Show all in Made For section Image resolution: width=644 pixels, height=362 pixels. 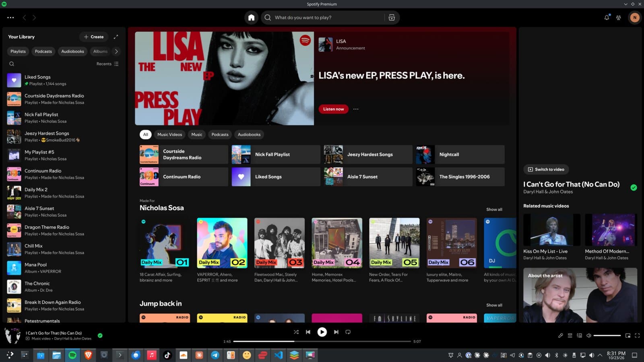point(494,209)
